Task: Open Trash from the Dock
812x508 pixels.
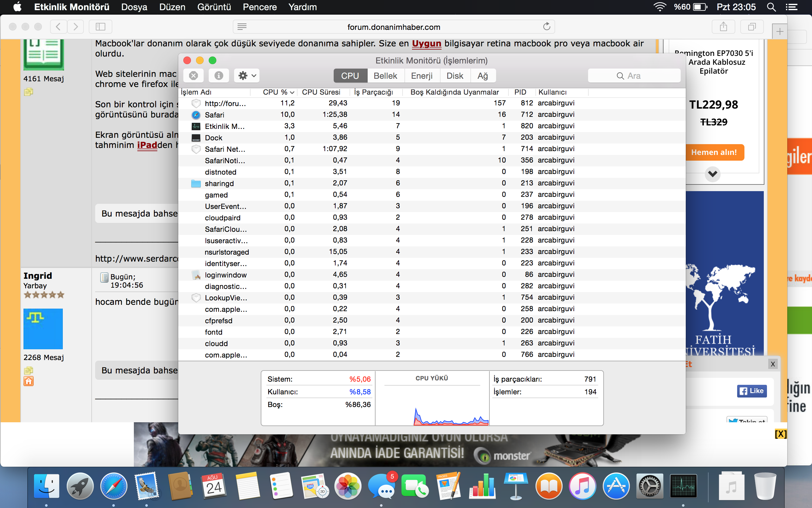Action: [x=765, y=486]
